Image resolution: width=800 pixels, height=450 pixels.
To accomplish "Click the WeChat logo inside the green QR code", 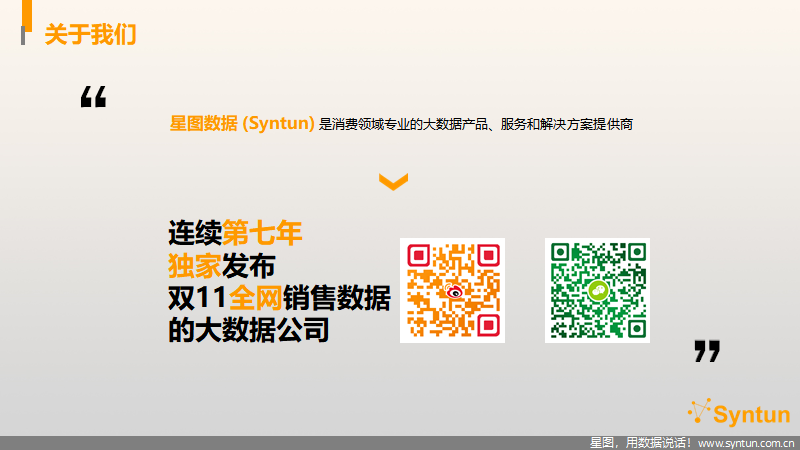I will click(597, 291).
